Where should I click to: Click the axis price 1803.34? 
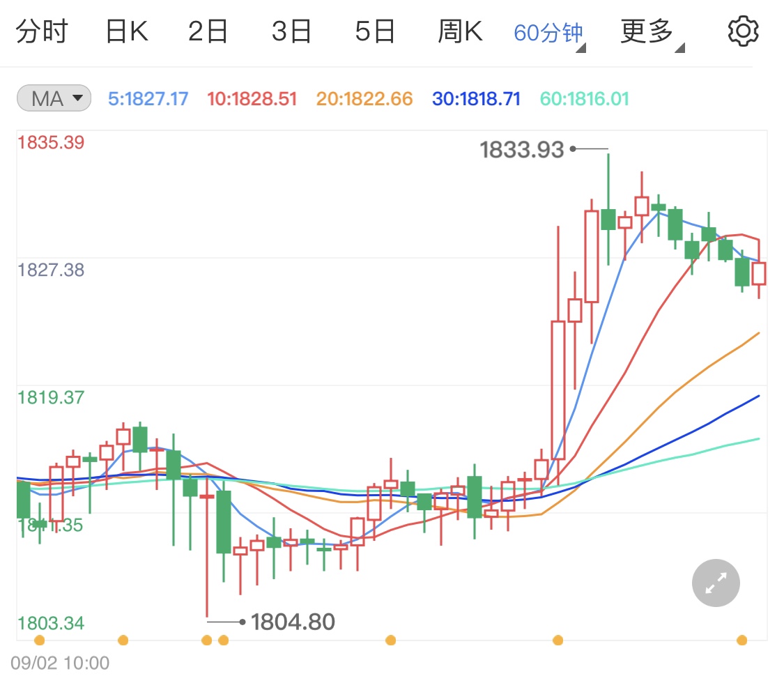click(50, 623)
